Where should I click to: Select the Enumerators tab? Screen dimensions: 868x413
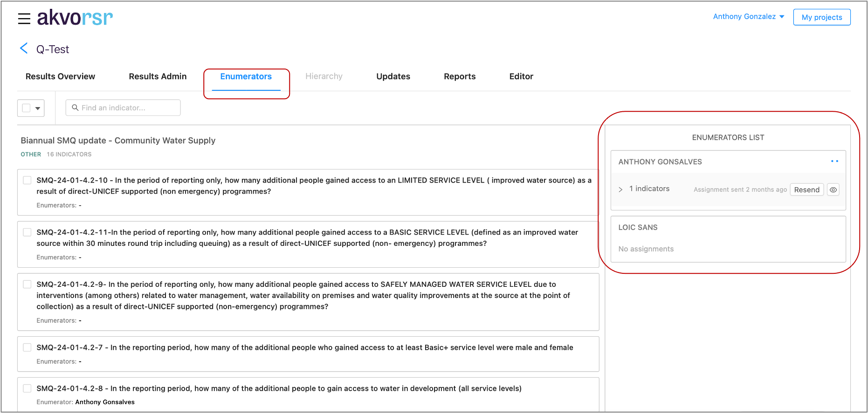pyautogui.click(x=246, y=76)
